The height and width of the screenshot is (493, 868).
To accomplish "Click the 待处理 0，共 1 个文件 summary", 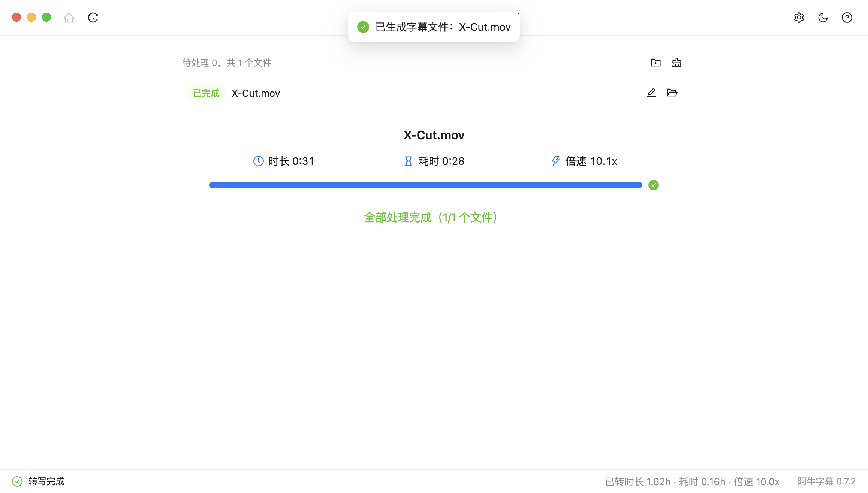I will [227, 63].
